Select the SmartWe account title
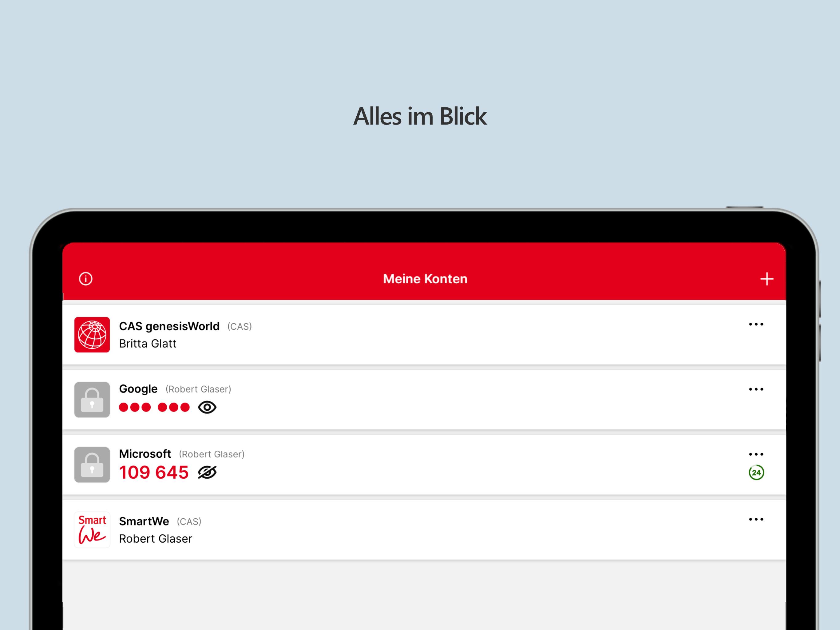Viewport: 840px width, 630px height. coord(144,521)
